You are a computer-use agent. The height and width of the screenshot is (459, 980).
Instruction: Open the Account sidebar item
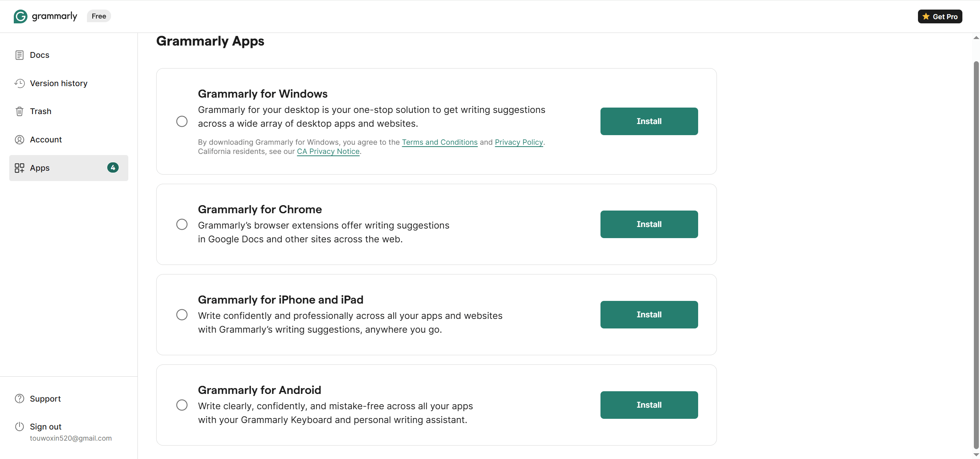(46, 140)
